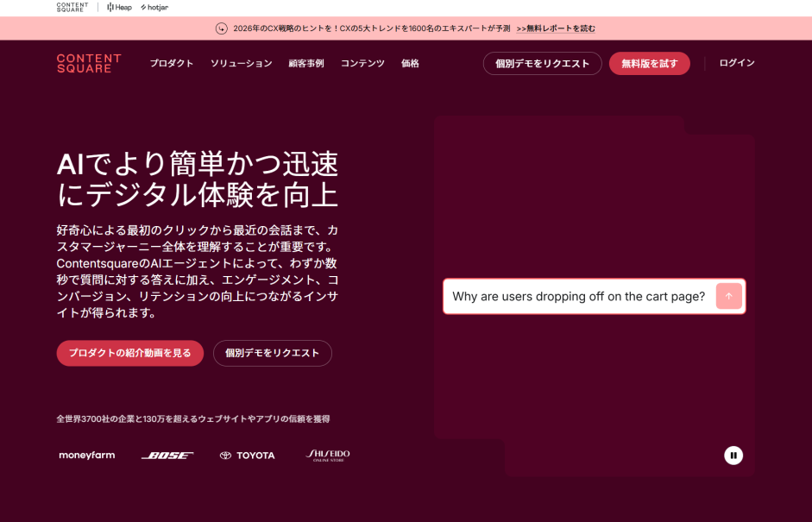Click the Heap logo in the top bar

[119, 7]
